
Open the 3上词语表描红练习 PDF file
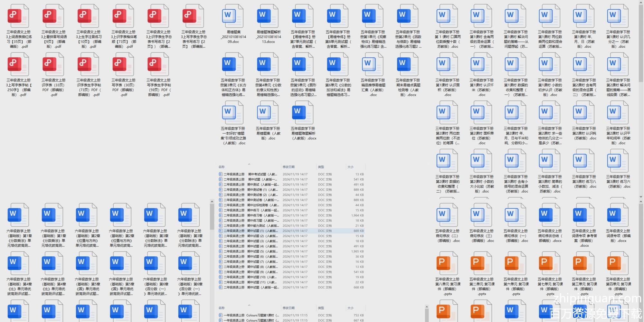pos(18,17)
